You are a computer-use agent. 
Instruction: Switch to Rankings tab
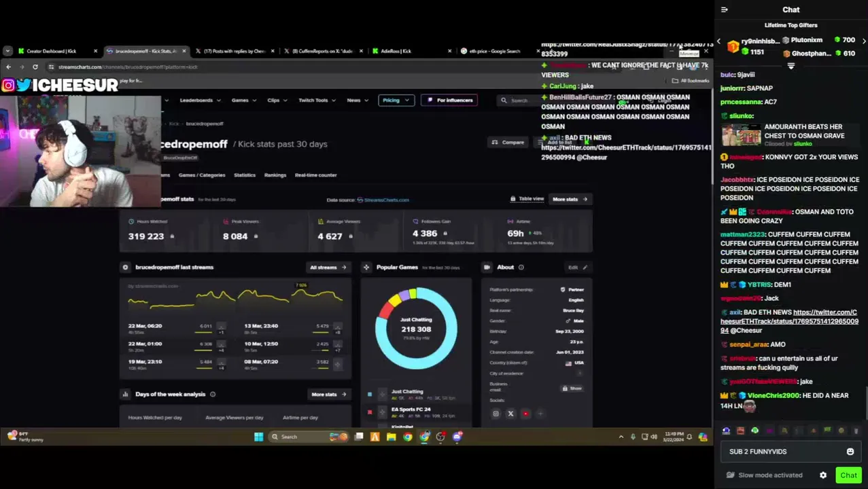pyautogui.click(x=275, y=175)
